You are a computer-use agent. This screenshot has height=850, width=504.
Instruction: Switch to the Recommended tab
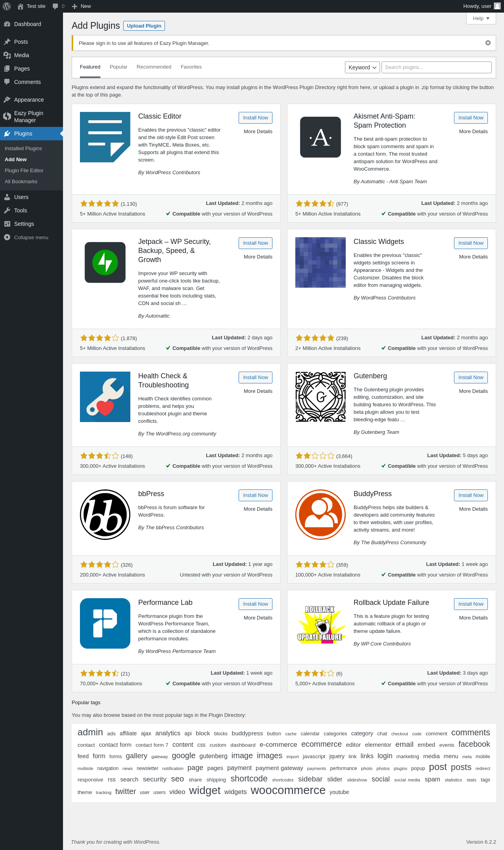pyautogui.click(x=154, y=67)
